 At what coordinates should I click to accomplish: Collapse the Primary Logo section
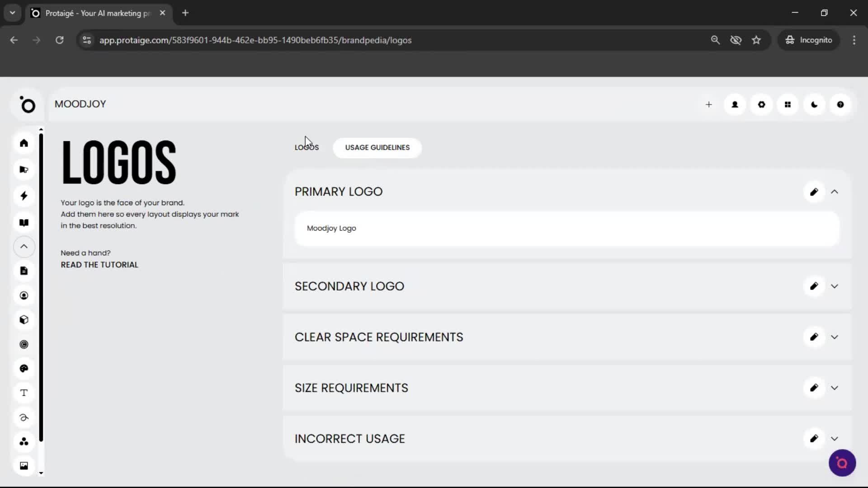tap(835, 192)
